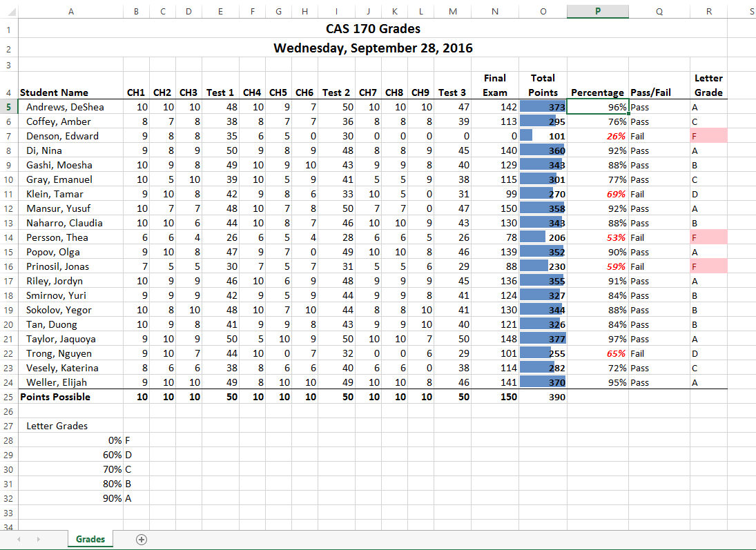
Task: Click the Test 1 header cell
Action: click(x=220, y=86)
